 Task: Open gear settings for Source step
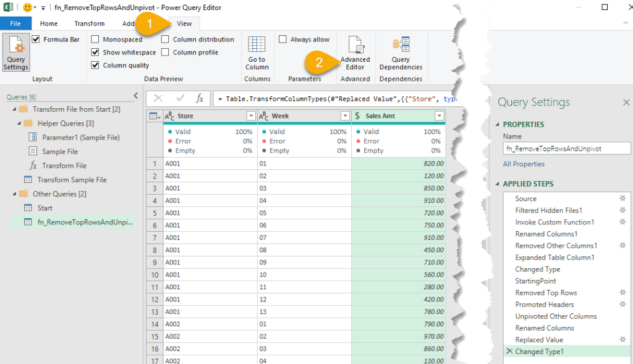(622, 199)
